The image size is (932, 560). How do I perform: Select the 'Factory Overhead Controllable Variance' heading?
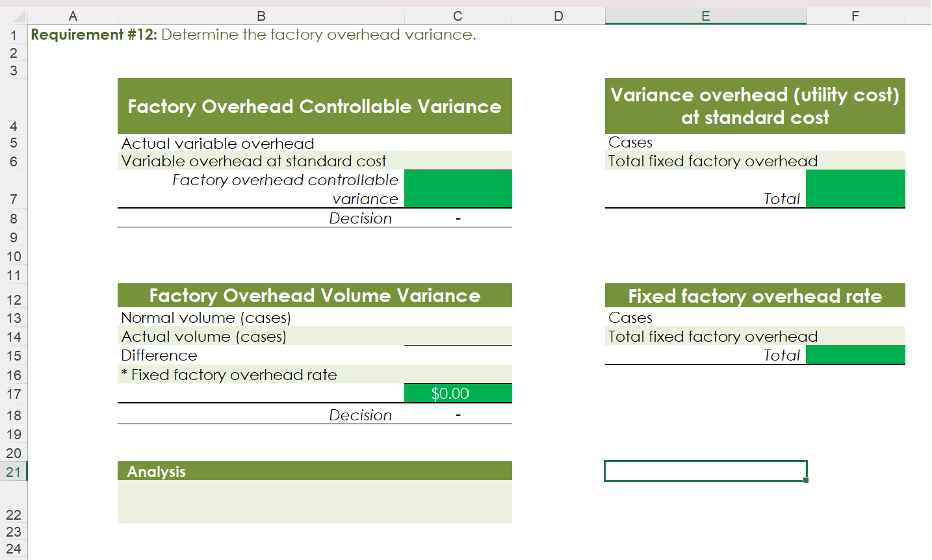pyautogui.click(x=315, y=107)
